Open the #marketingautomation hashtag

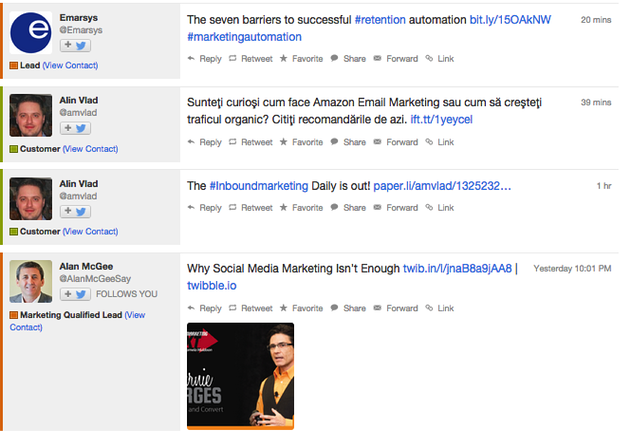(x=244, y=37)
